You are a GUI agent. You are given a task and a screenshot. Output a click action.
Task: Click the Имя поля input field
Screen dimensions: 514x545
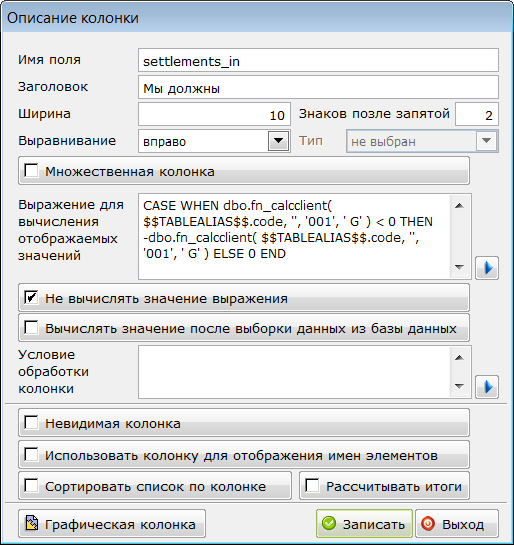click(x=318, y=60)
